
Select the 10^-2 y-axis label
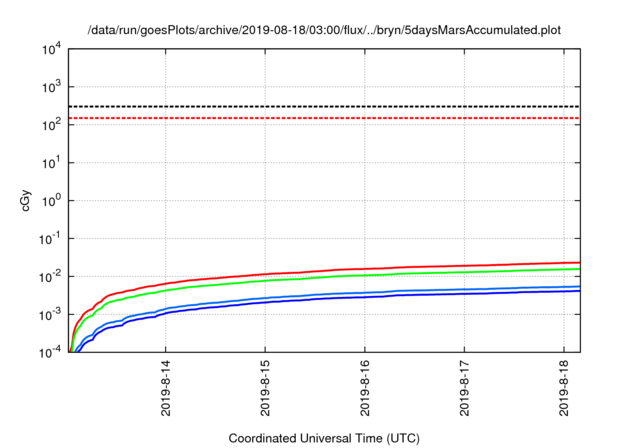pyautogui.click(x=49, y=277)
